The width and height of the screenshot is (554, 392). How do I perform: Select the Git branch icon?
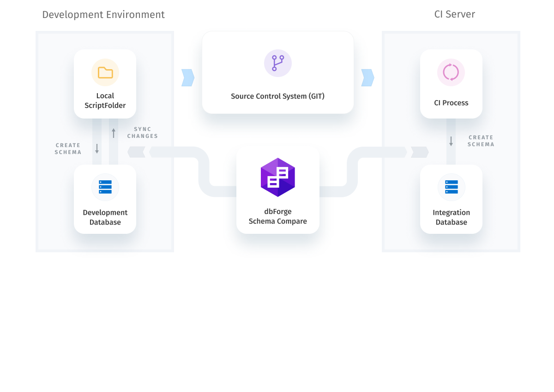(x=277, y=63)
